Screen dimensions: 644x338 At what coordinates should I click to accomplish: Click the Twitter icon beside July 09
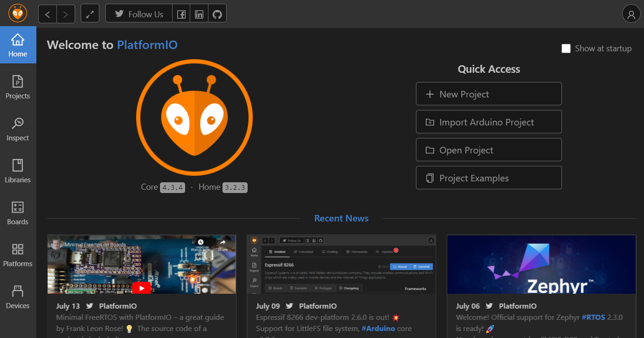pyautogui.click(x=290, y=306)
